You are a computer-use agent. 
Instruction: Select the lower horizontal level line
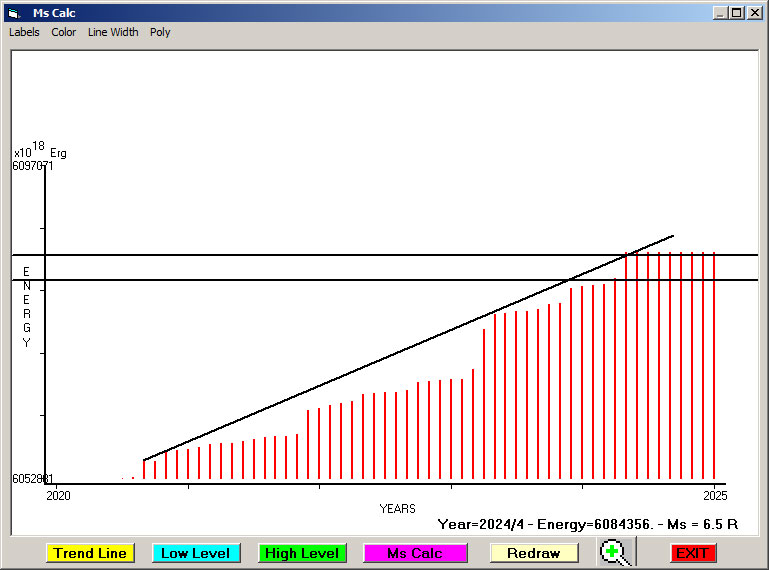(x=300, y=280)
